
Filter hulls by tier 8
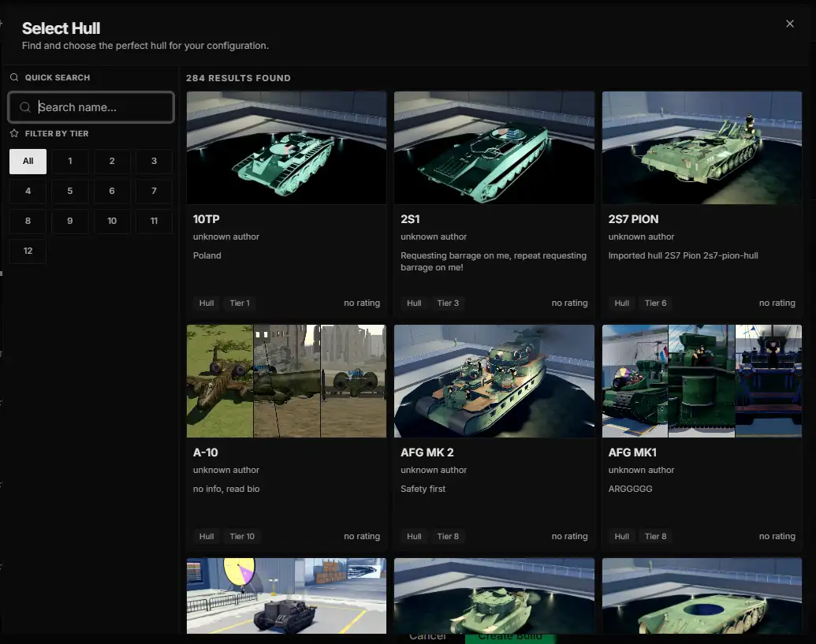click(28, 221)
